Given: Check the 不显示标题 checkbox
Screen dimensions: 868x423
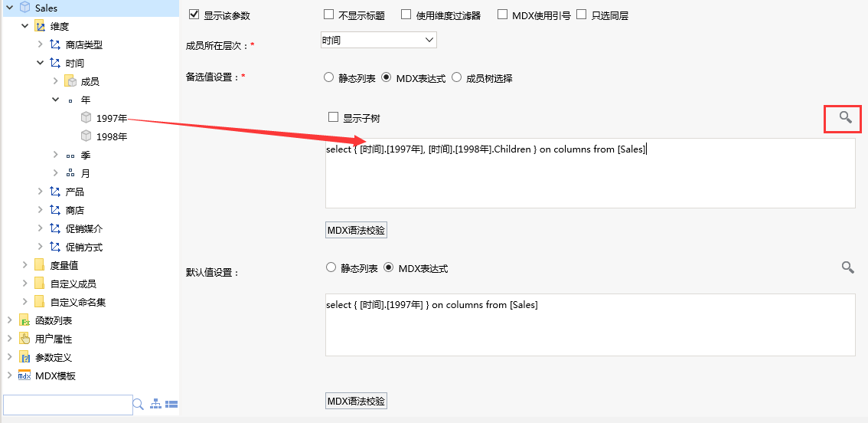Looking at the screenshot, I should click(x=328, y=15).
